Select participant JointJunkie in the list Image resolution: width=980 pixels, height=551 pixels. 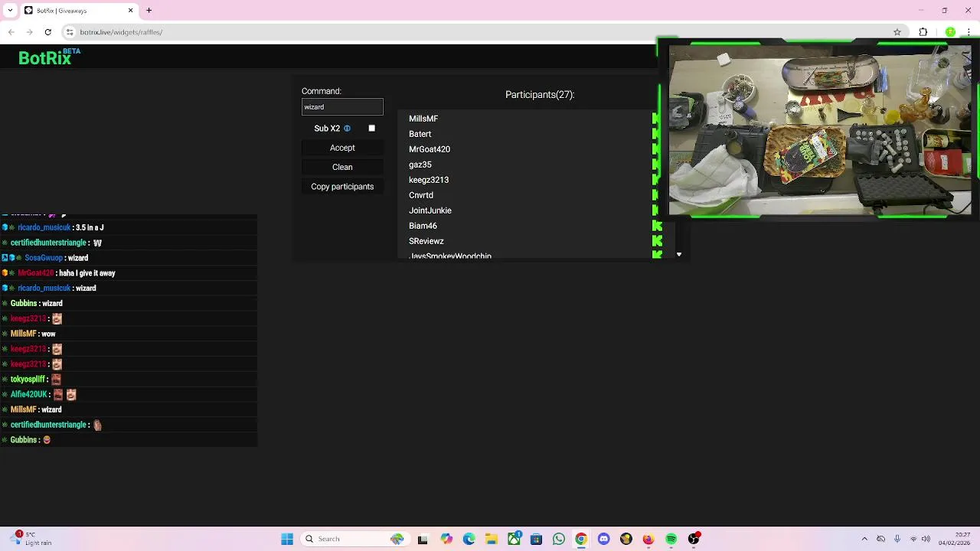[430, 210]
